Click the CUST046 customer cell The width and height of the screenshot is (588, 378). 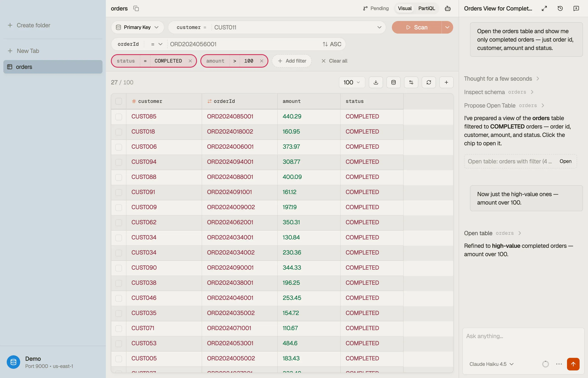pos(164,298)
